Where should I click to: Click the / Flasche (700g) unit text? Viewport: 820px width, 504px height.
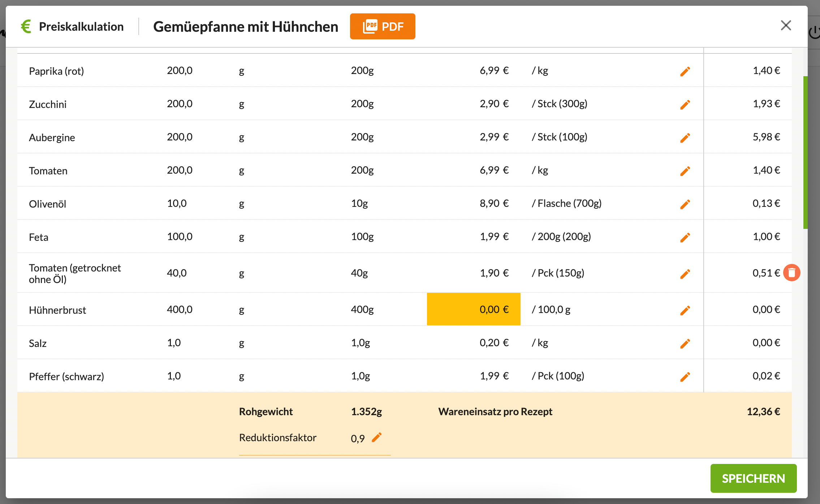566,203
